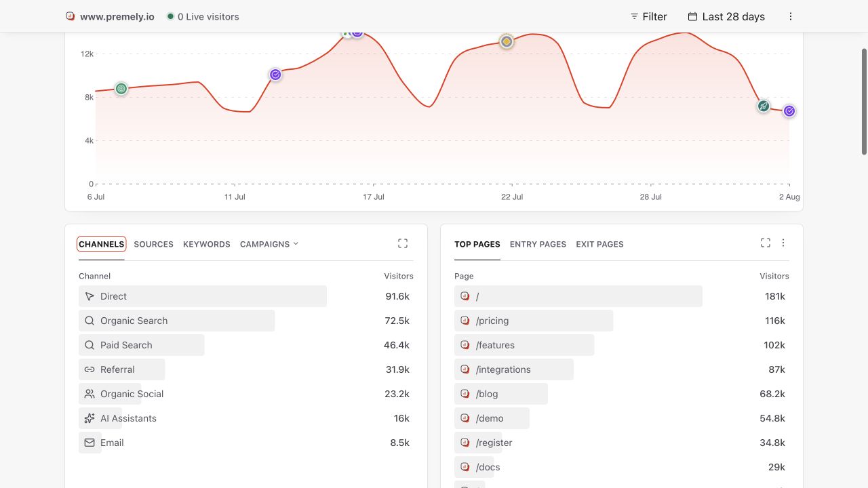Click the Referral link icon

pos(90,369)
